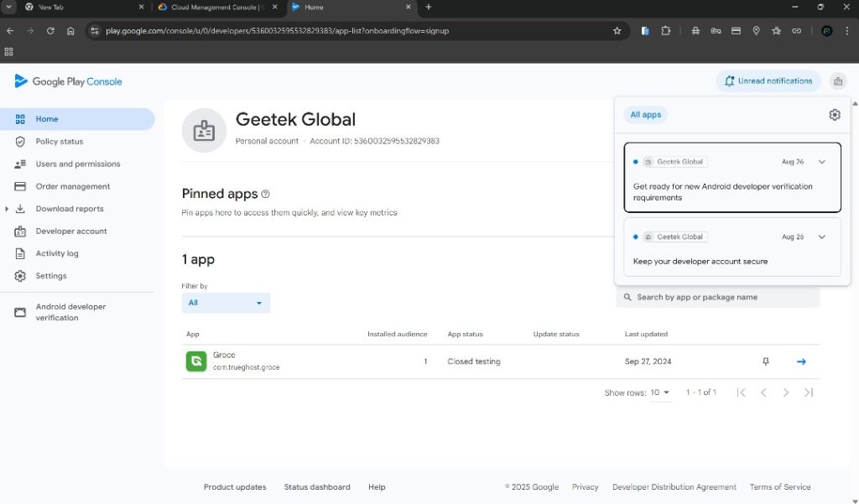Click the developer account icon at top right
Screen dimensions: 859x504
(x=837, y=81)
